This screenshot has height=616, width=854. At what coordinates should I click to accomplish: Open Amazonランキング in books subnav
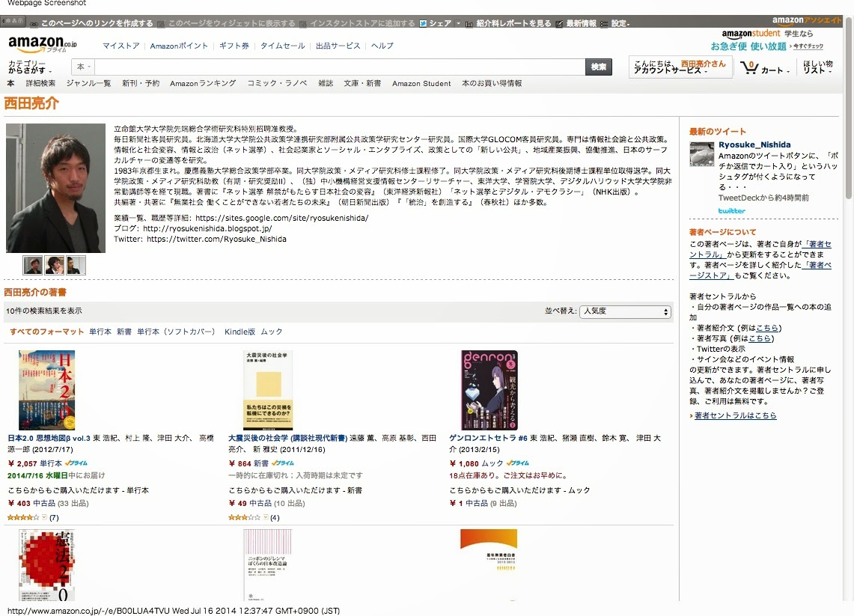[x=203, y=83]
